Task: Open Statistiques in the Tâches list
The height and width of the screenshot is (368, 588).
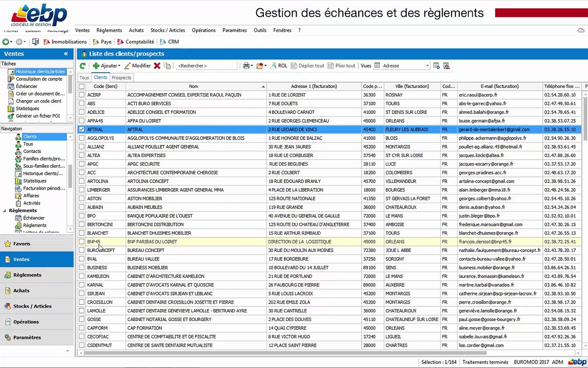Action: 28,108
